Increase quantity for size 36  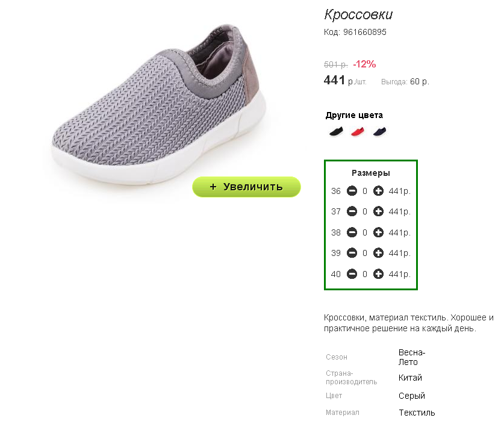378,191
